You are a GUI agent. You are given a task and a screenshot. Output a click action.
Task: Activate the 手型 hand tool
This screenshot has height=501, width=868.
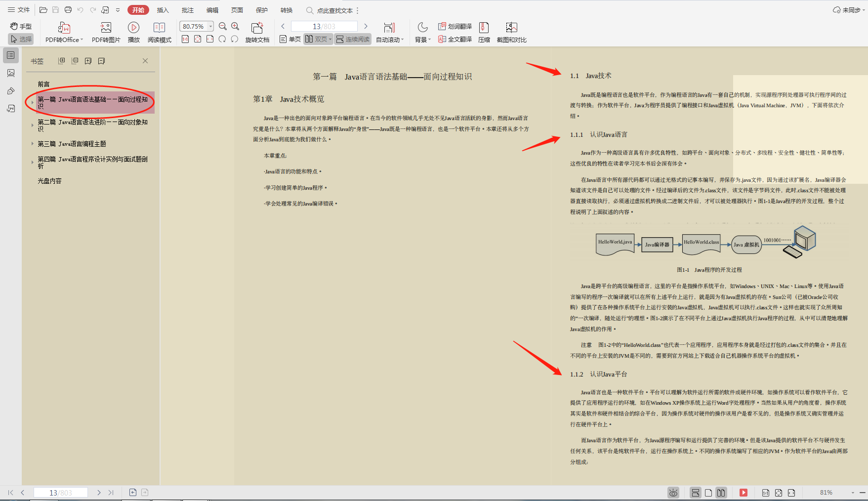pyautogui.click(x=21, y=26)
